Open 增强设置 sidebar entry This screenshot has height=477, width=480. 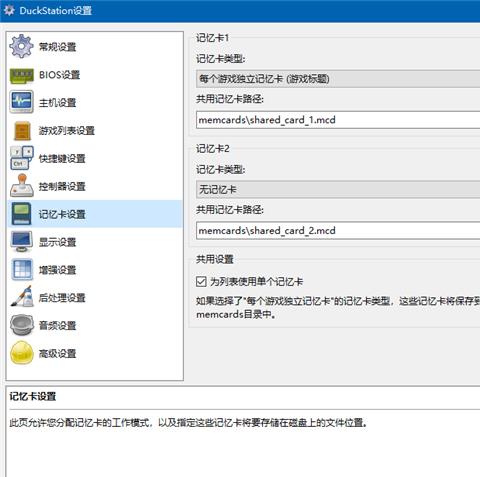tap(95, 270)
